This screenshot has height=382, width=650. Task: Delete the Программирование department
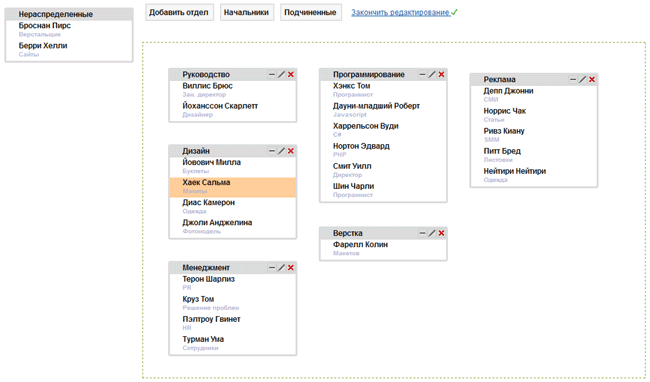click(441, 75)
